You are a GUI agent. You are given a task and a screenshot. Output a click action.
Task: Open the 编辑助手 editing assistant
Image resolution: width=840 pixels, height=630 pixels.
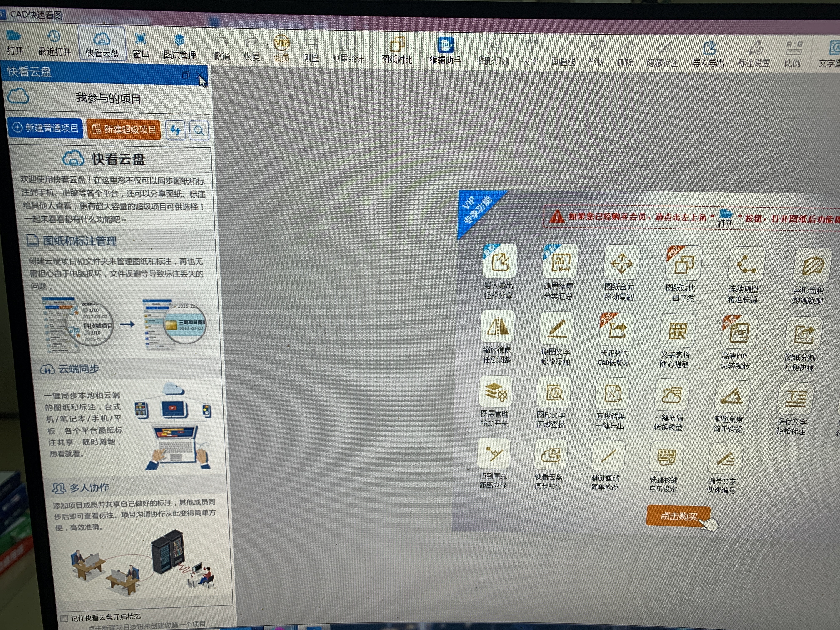click(445, 51)
